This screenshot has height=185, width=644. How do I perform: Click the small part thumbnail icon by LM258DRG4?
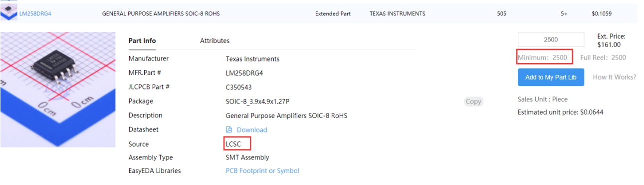pyautogui.click(x=9, y=13)
